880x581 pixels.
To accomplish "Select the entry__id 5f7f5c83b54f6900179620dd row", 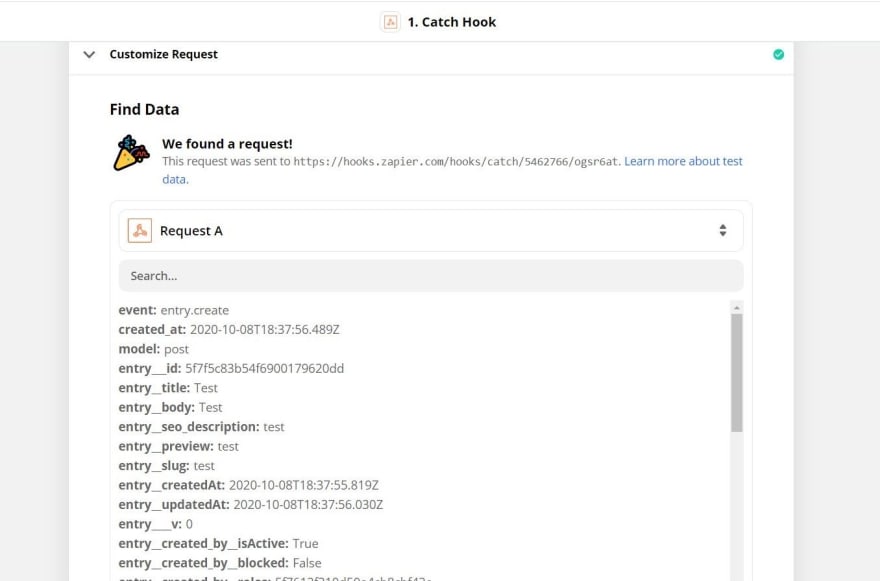I will click(x=231, y=368).
